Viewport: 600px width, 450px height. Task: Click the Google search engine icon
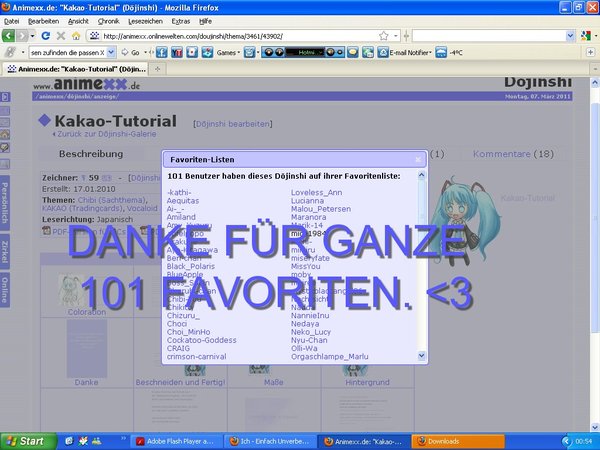click(x=585, y=36)
